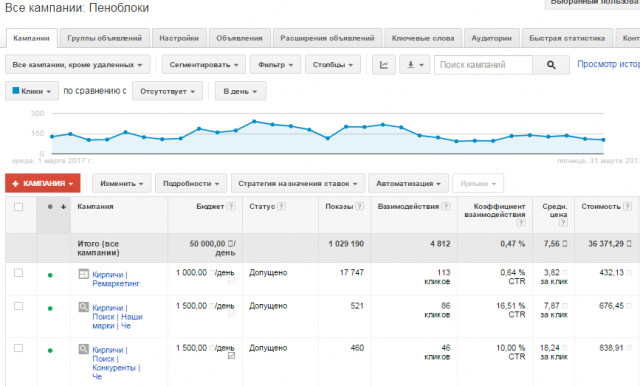Open 'Все кампании, кроме удаленных' dropdown
Viewport: 640px width, 386px height.
78,65
